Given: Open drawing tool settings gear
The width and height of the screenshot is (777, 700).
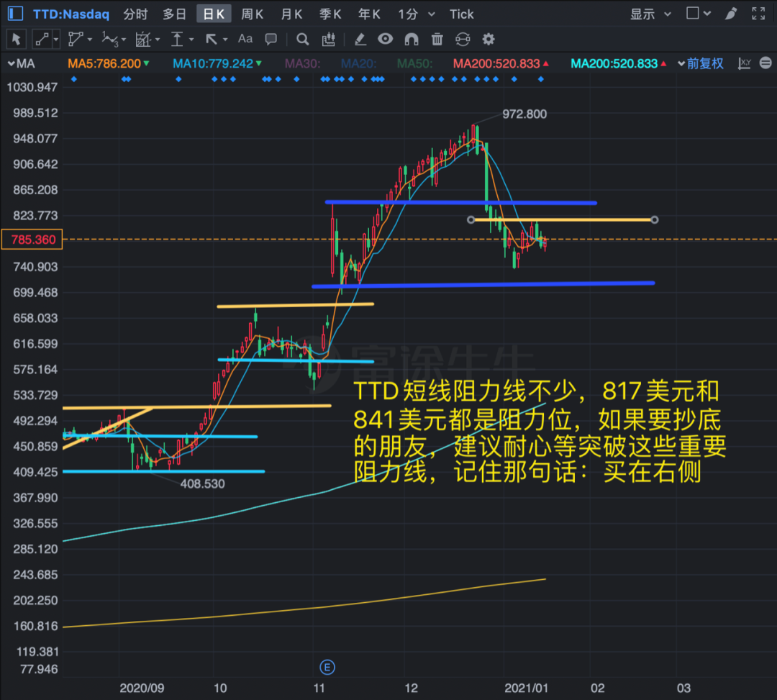Looking at the screenshot, I should (x=489, y=39).
